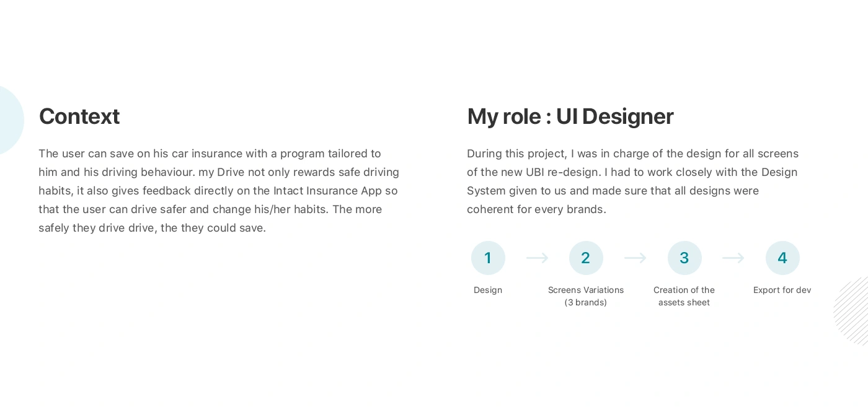Click the arrow between steps 2 and 3
The image size is (868, 410).
point(635,258)
